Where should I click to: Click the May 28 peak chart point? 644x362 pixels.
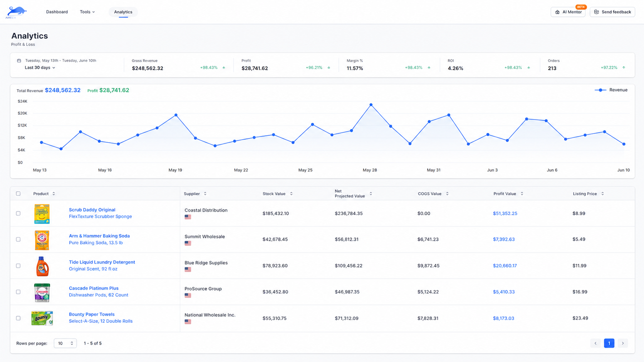pos(371,105)
